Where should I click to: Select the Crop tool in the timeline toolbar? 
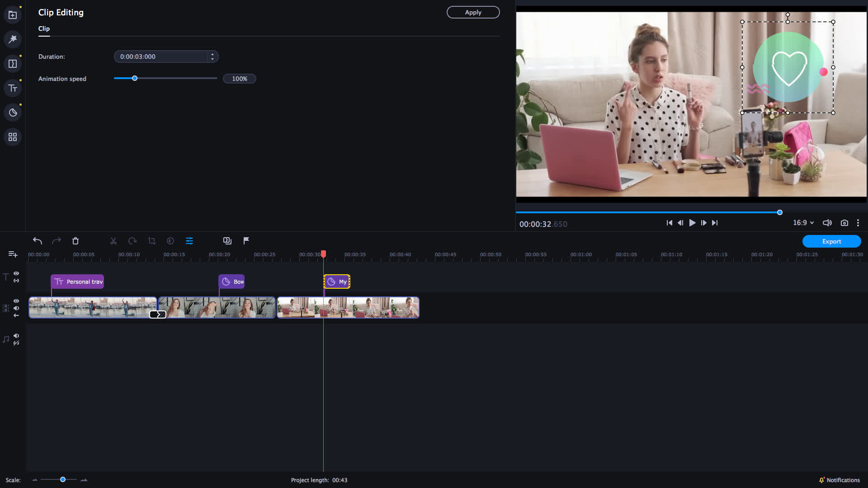click(151, 240)
